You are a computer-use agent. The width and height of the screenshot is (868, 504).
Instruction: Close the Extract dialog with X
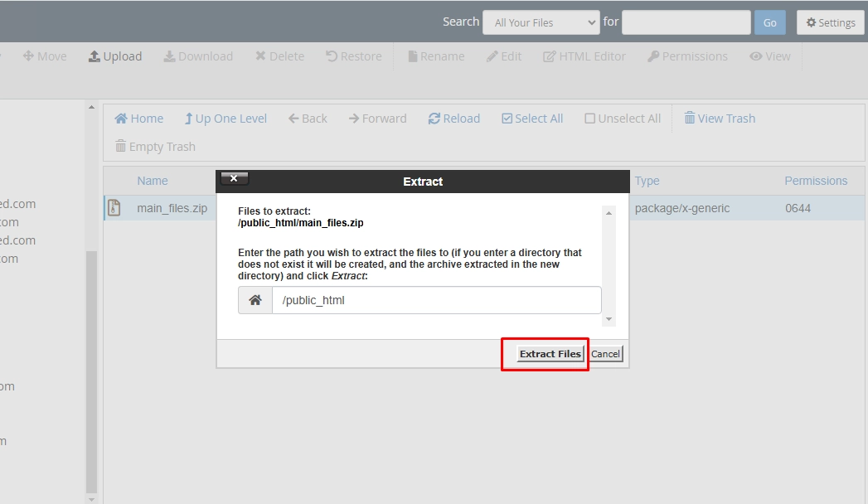click(x=234, y=178)
